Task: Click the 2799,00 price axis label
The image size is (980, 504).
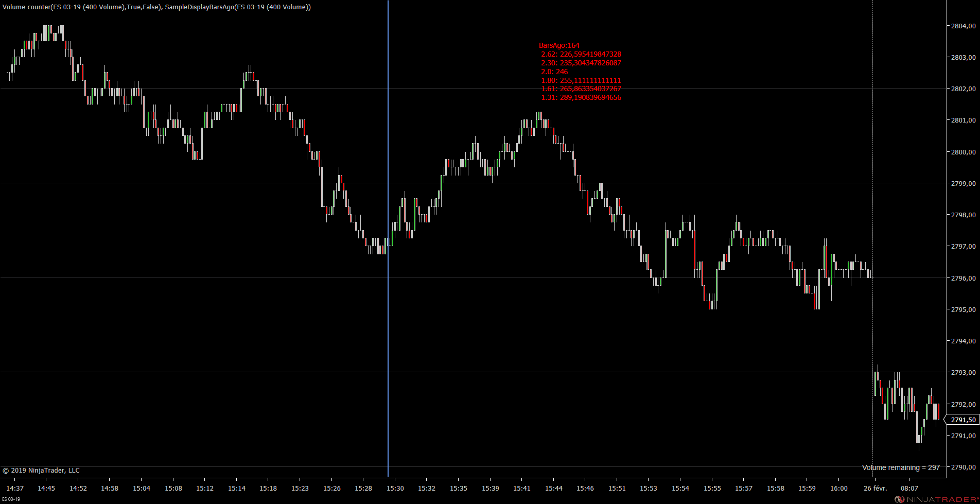Action: tap(963, 183)
